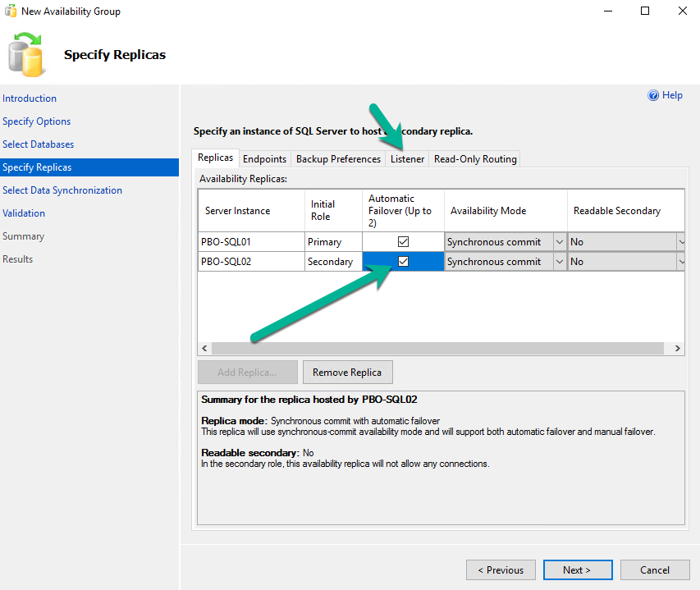Select the PBO-SQL01 server instance cell
The width and height of the screenshot is (700, 590).
point(251,242)
